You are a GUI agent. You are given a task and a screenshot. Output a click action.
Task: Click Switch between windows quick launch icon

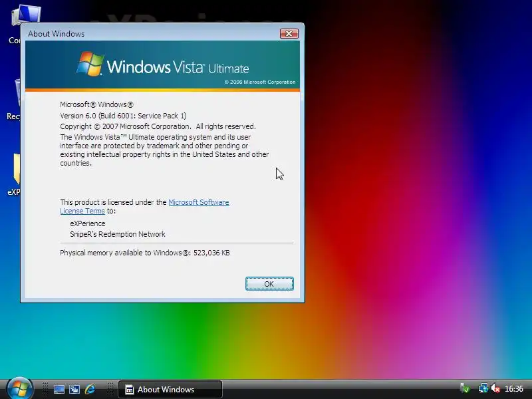pos(74,389)
